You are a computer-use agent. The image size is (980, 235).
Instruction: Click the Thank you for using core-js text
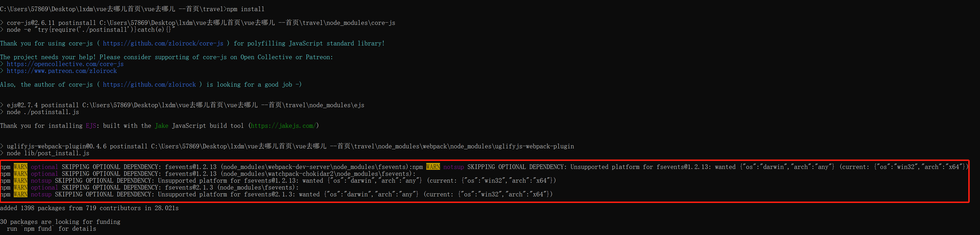46,44
